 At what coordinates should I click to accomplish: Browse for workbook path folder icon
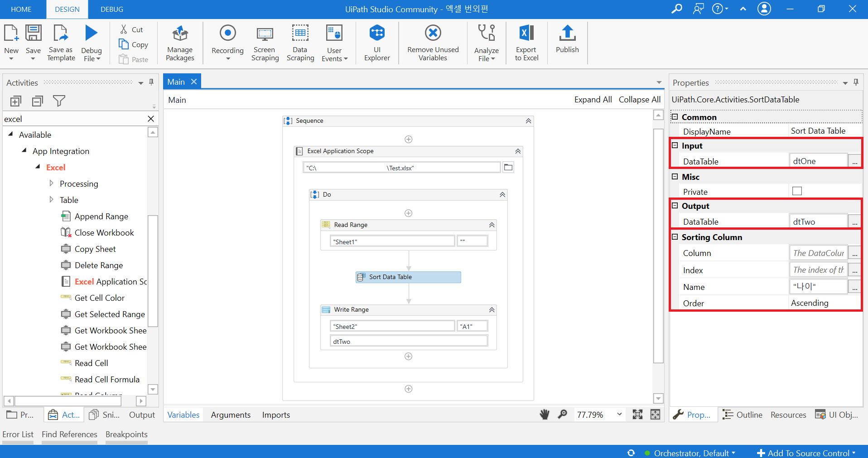[508, 168]
